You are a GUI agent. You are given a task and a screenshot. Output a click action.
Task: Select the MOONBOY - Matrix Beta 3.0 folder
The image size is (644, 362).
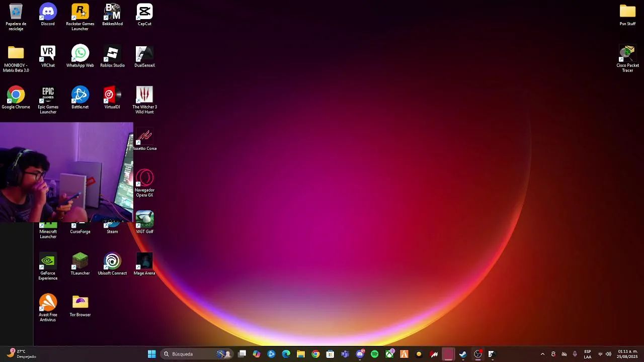click(16, 59)
